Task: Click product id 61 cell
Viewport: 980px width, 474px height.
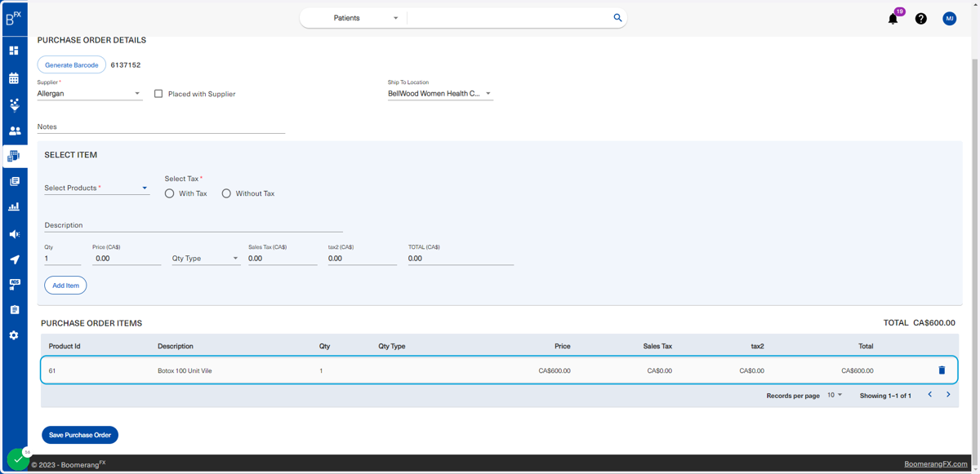Action: 52,370
